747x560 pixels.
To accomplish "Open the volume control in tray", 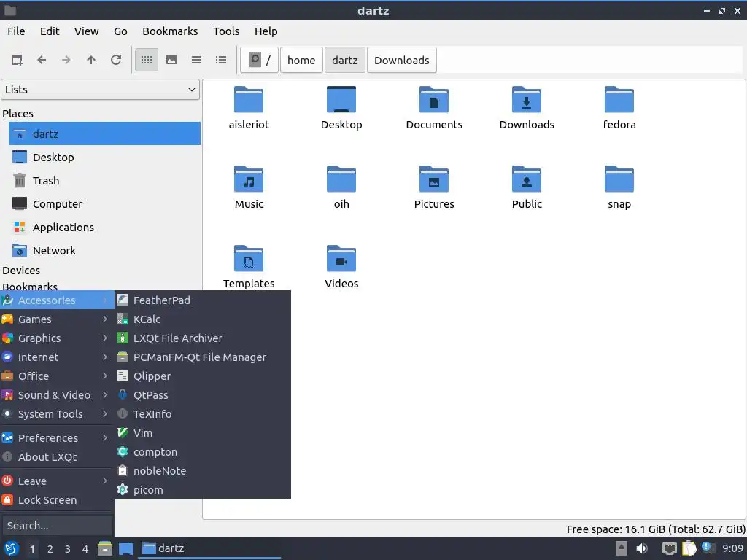I will click(642, 548).
